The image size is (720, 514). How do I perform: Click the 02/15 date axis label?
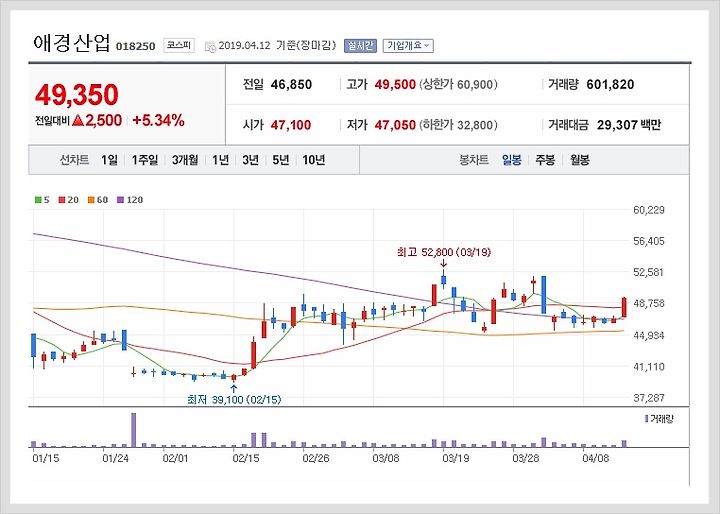point(246,458)
